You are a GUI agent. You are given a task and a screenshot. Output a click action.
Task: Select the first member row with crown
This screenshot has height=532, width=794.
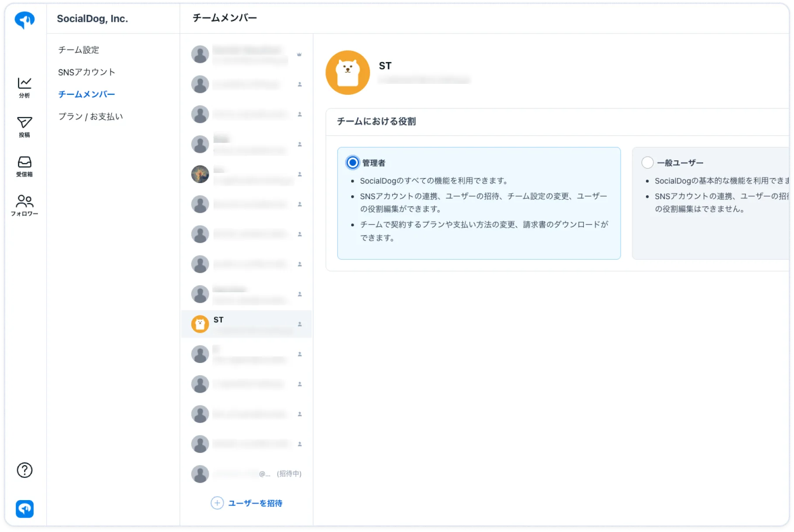[246, 55]
